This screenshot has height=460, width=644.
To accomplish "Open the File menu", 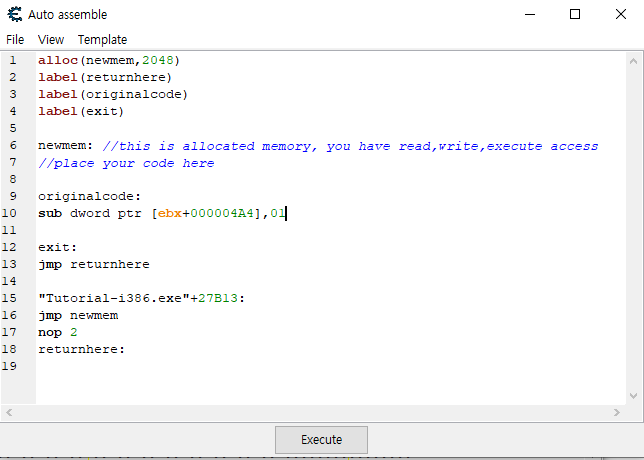I will tap(15, 39).
